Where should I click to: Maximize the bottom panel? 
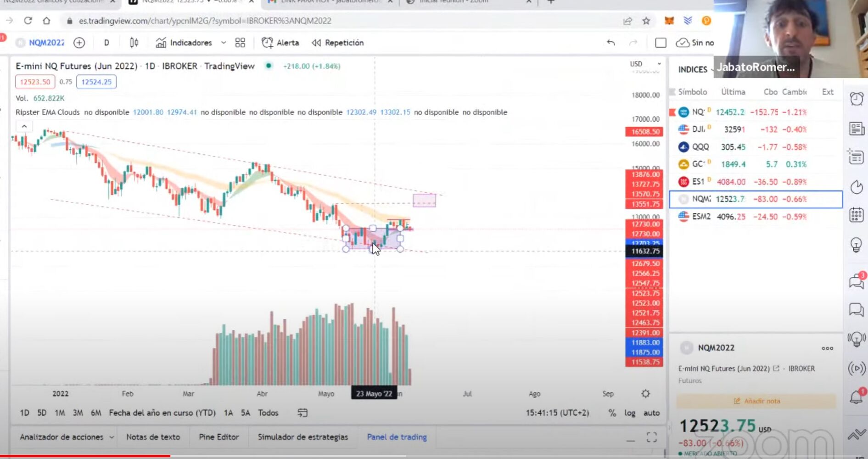(652, 437)
